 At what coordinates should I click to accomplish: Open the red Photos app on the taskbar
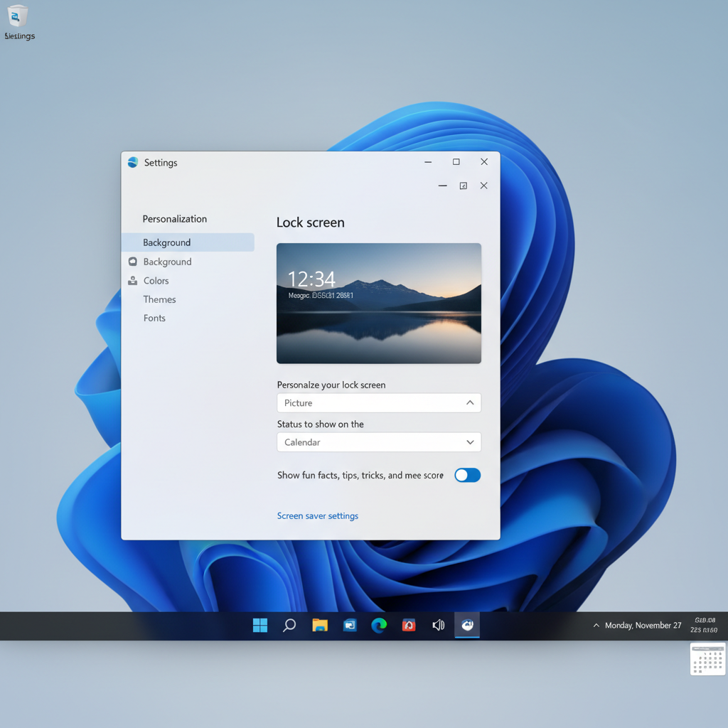click(x=409, y=626)
